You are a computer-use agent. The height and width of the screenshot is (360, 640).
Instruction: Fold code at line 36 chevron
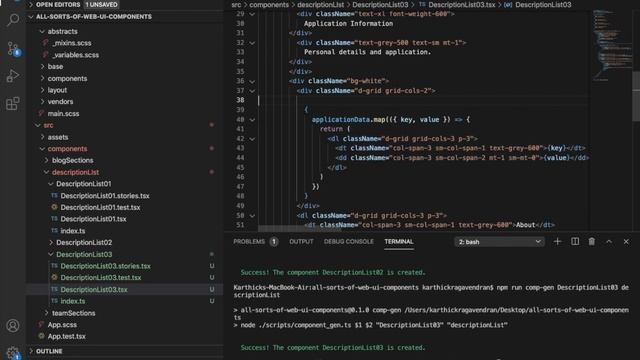(252, 81)
